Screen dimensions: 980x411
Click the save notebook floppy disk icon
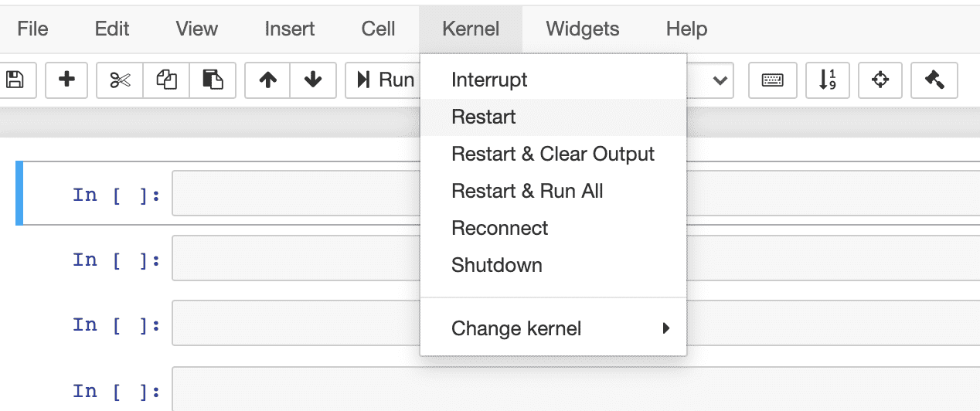click(x=15, y=80)
